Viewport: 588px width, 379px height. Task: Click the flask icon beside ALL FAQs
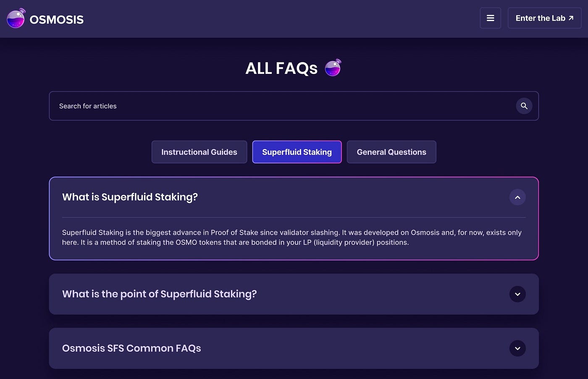(333, 68)
